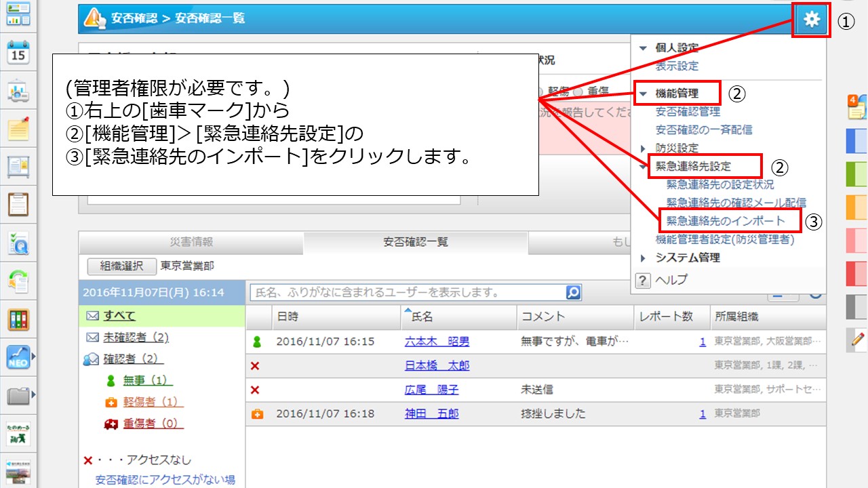This screenshot has width=868, height=488.
Task: Open the yellow sticky note icon in sidebar
Action: [18, 129]
